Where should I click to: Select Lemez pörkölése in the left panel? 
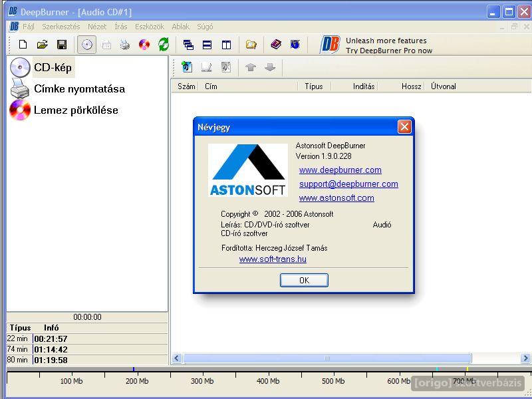pyautogui.click(x=76, y=110)
